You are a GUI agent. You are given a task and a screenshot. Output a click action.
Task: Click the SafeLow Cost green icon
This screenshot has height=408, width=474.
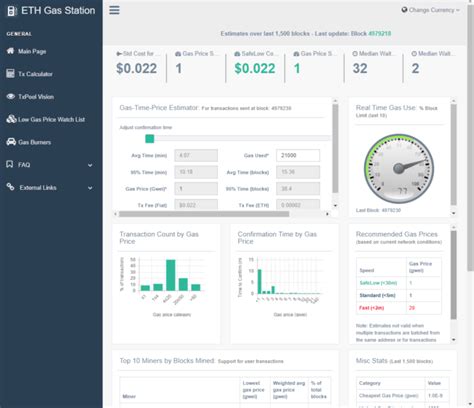(237, 53)
